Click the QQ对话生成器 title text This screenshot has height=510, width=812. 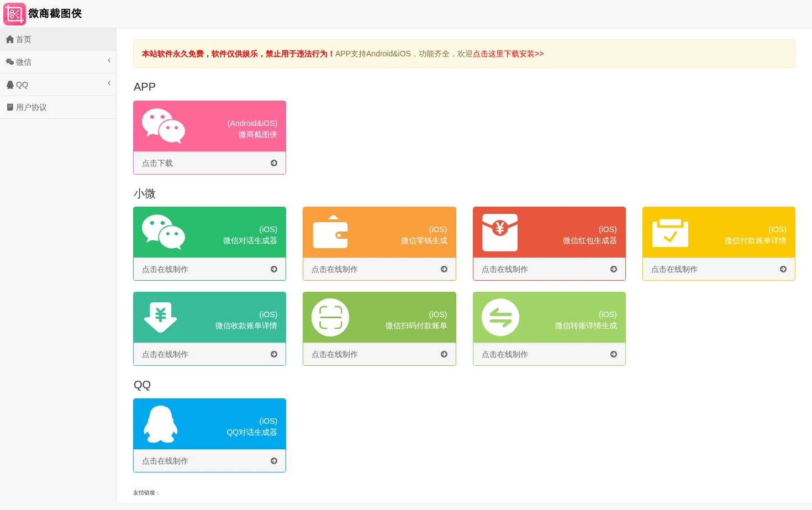coord(252,432)
